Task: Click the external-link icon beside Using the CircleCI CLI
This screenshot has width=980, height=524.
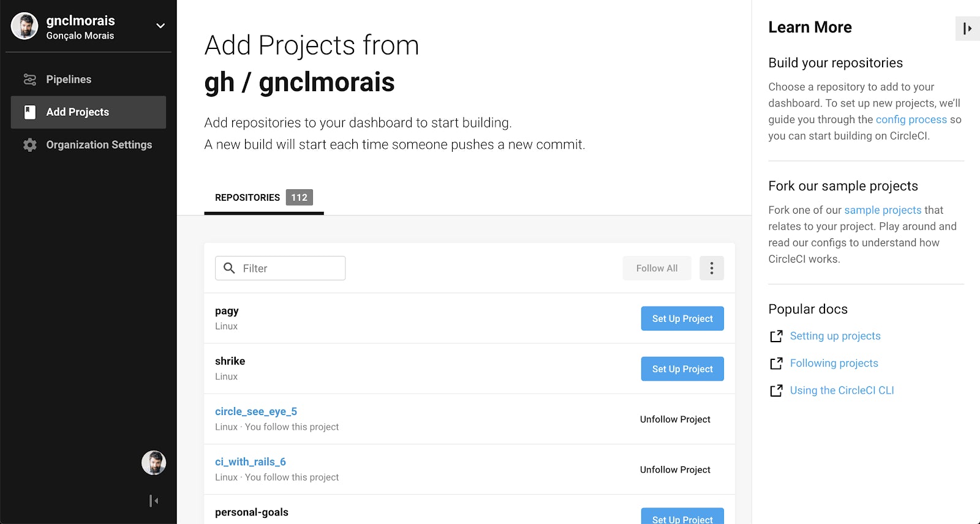Action: [776, 390]
